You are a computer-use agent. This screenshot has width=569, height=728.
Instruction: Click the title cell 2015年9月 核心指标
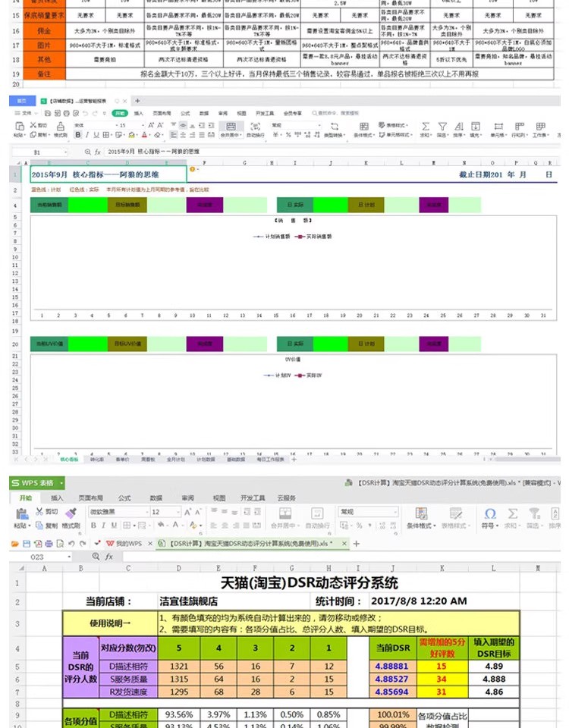pos(108,174)
